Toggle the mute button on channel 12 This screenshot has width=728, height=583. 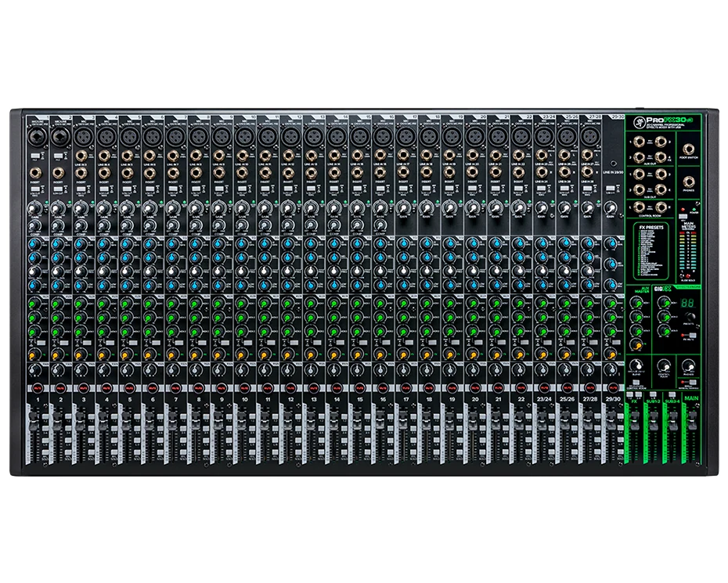[290, 387]
